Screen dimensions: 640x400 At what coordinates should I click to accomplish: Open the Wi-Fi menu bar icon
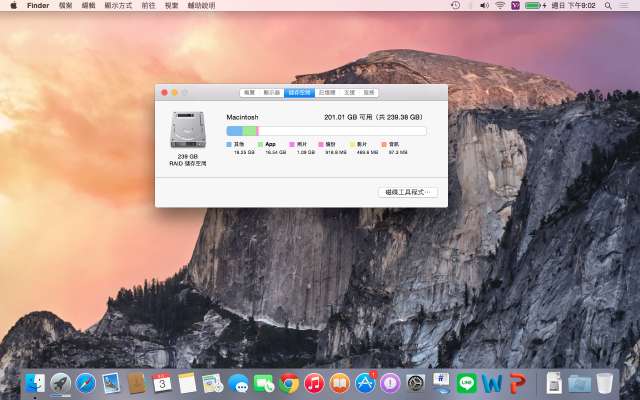tap(500, 5)
